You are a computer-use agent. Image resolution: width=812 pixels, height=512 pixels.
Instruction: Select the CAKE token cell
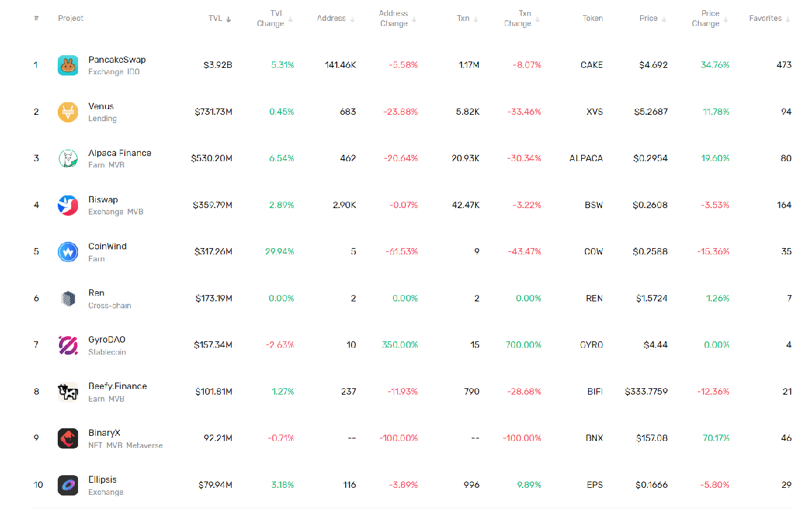click(591, 65)
